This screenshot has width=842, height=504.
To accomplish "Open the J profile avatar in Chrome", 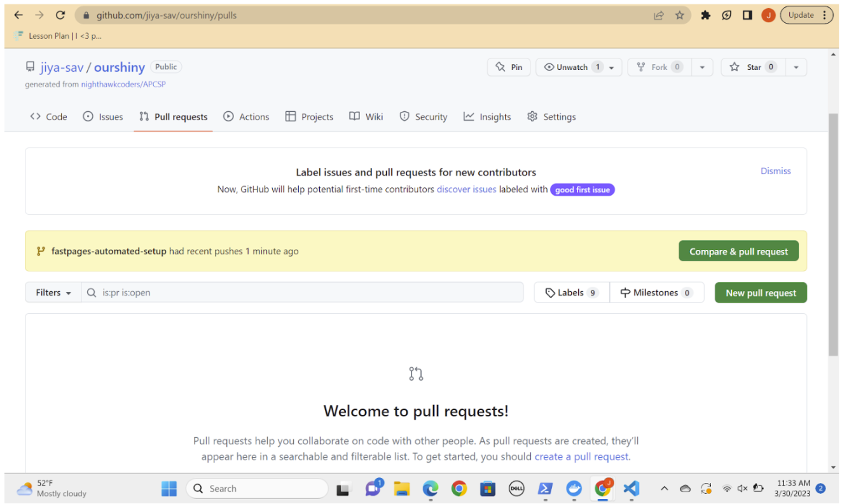I will click(x=768, y=15).
